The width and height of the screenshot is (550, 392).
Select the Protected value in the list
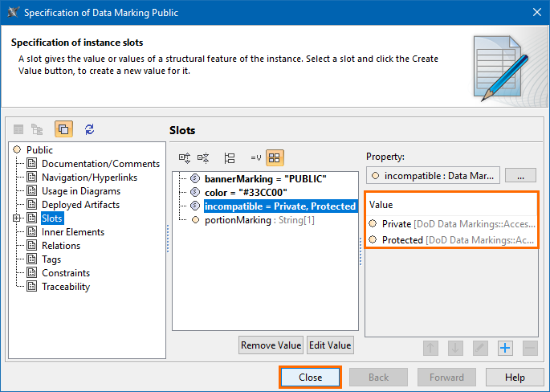(x=402, y=239)
